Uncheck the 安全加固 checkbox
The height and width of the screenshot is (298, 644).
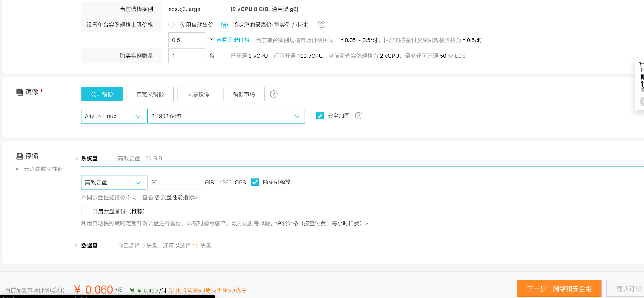point(320,116)
